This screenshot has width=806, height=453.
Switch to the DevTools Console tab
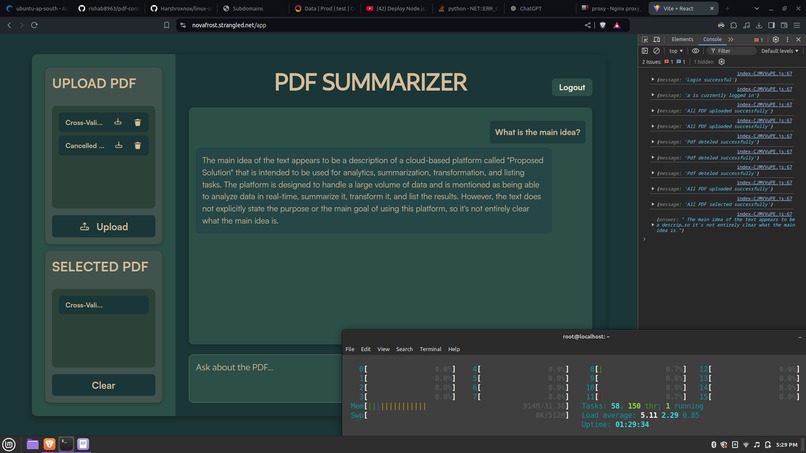pos(712,40)
